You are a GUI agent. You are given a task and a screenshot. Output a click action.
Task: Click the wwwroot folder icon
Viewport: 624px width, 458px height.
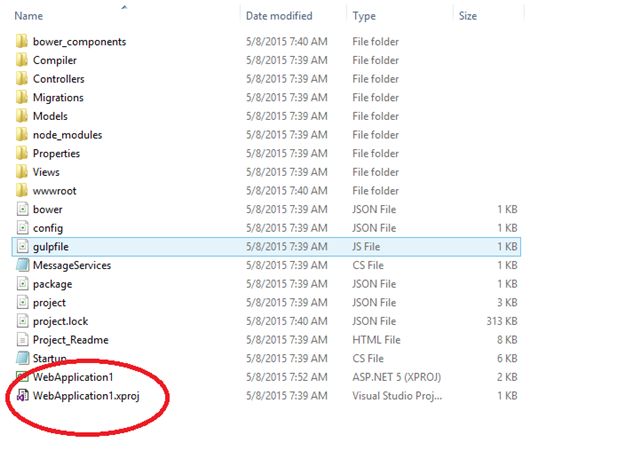pyautogui.click(x=22, y=190)
